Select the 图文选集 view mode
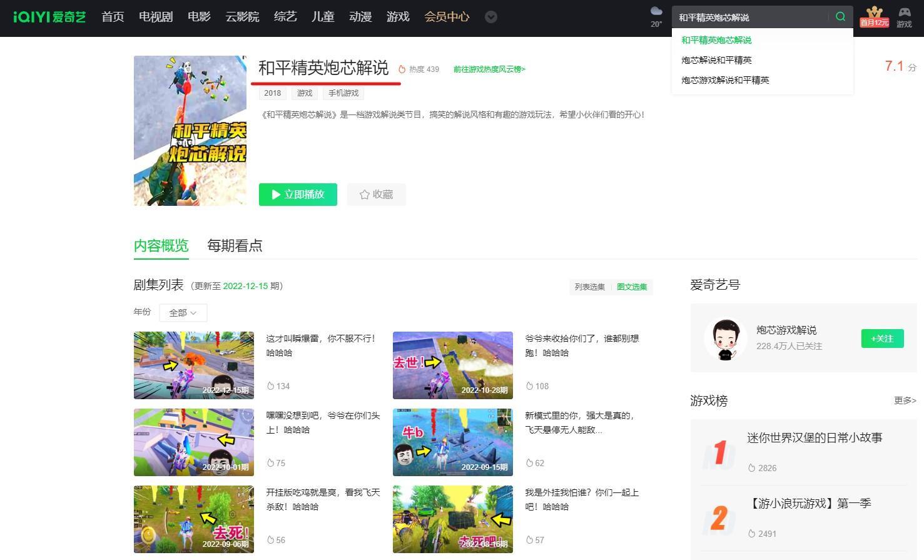Image resolution: width=924 pixels, height=560 pixels. click(632, 287)
